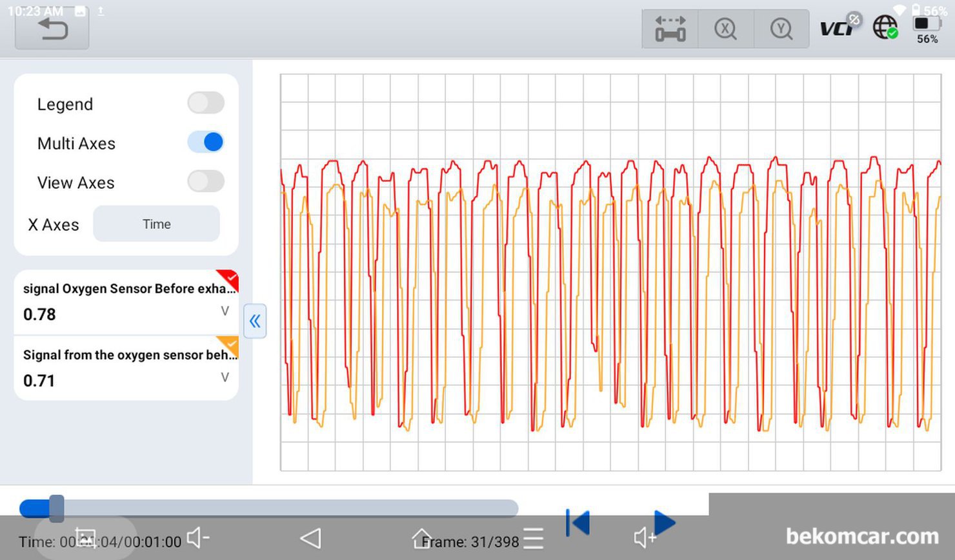Viewport: 955px width, 560px height.
Task: Skip to the first frame
Action: [578, 523]
